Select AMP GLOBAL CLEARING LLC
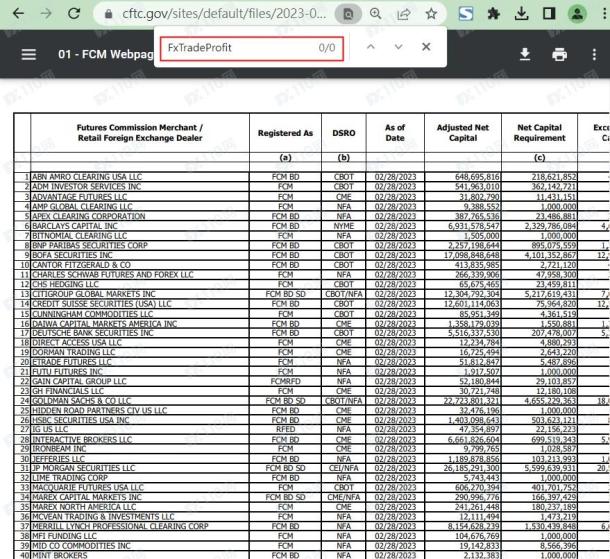This screenshot has height=559, width=610. [x=82, y=207]
